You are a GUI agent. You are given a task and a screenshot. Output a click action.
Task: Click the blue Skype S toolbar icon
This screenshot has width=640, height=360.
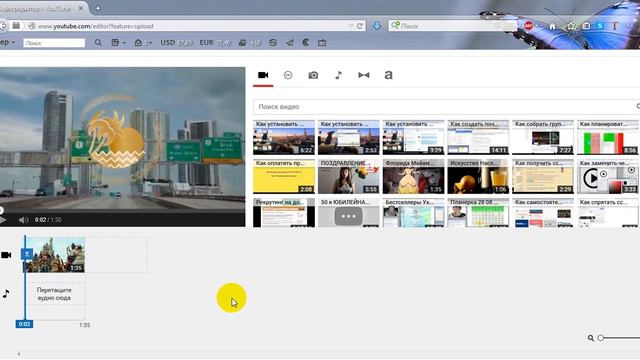click(600, 26)
